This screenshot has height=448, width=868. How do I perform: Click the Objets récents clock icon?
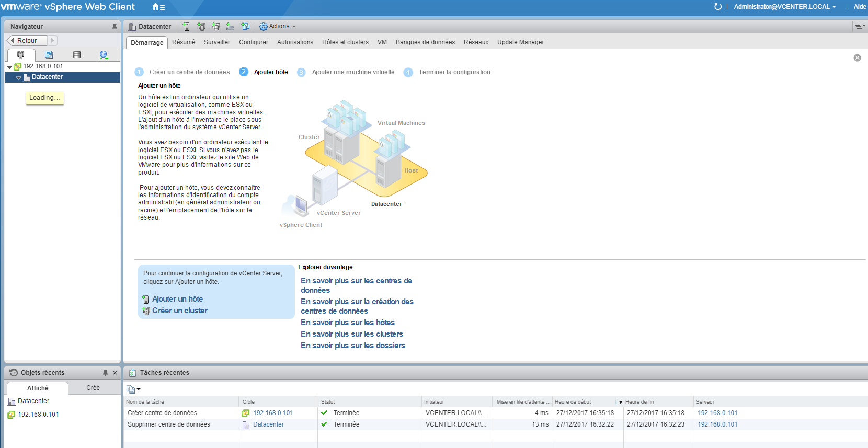(x=14, y=372)
